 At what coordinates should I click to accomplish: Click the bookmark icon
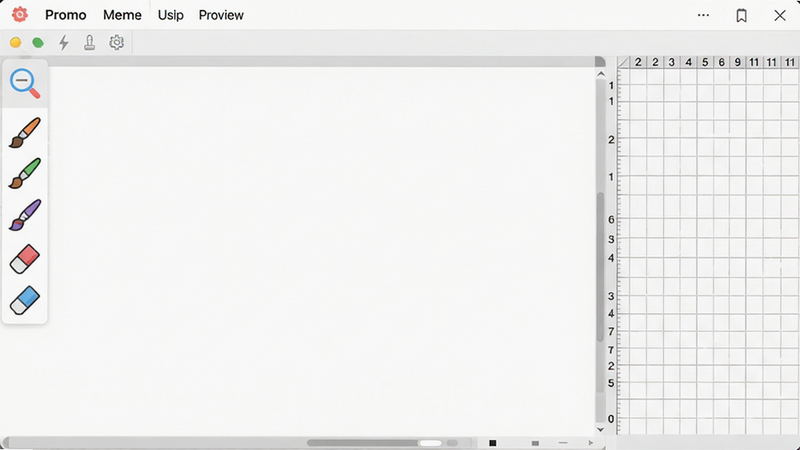point(741,16)
